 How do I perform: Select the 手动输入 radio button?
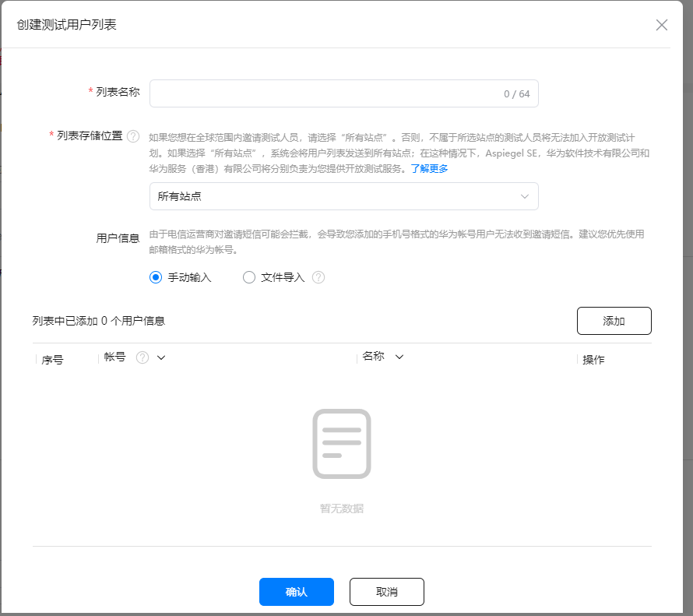click(x=156, y=277)
